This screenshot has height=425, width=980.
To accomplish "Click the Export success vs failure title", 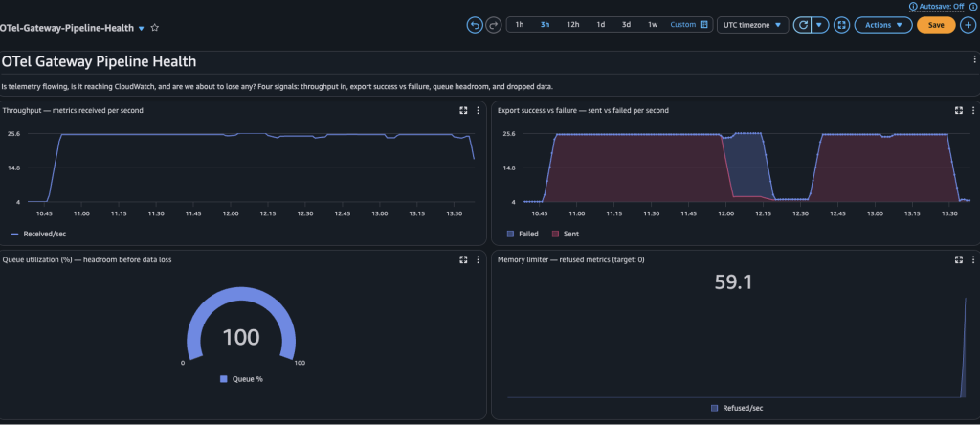I will point(583,111).
